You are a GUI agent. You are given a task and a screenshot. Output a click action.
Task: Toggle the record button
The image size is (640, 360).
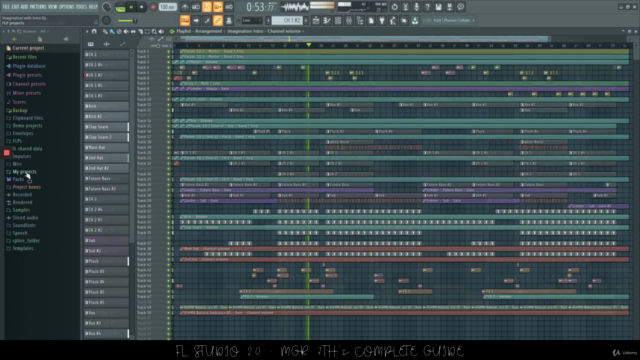tap(153, 7)
